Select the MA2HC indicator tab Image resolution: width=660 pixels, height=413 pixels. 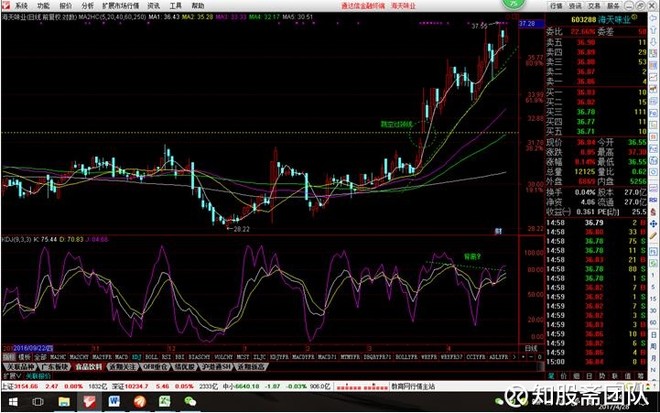[x=58, y=357]
